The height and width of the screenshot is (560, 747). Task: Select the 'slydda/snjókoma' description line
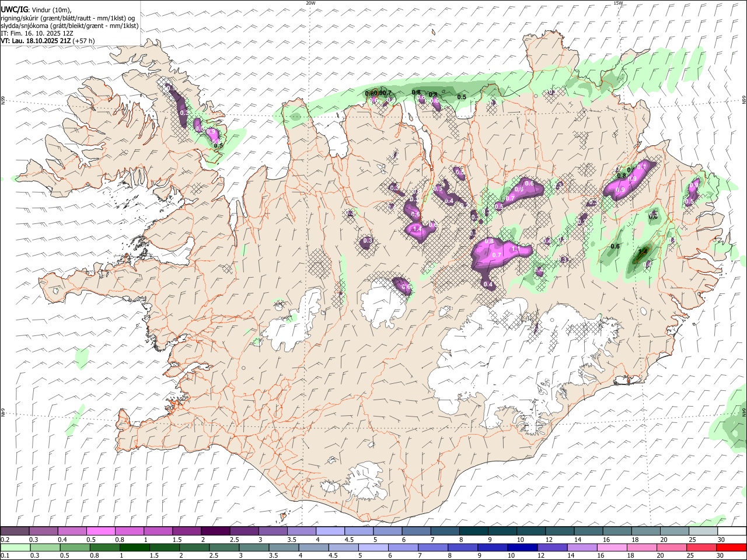click(x=69, y=26)
